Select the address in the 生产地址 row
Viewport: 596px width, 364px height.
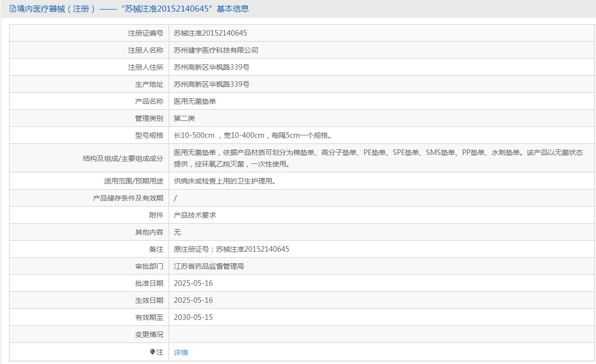(x=211, y=84)
